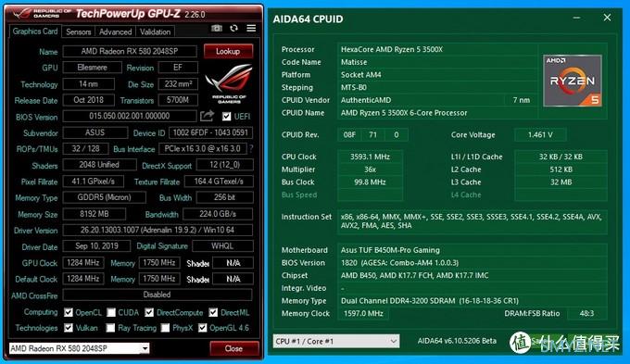
Task: Click the GPU-Z refresh icon
Action: click(x=233, y=28)
